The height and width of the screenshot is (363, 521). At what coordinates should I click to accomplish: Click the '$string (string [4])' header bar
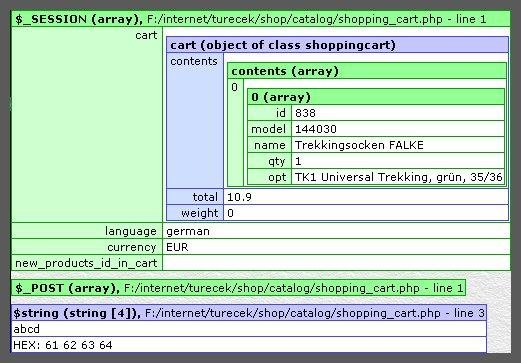pyautogui.click(x=249, y=313)
